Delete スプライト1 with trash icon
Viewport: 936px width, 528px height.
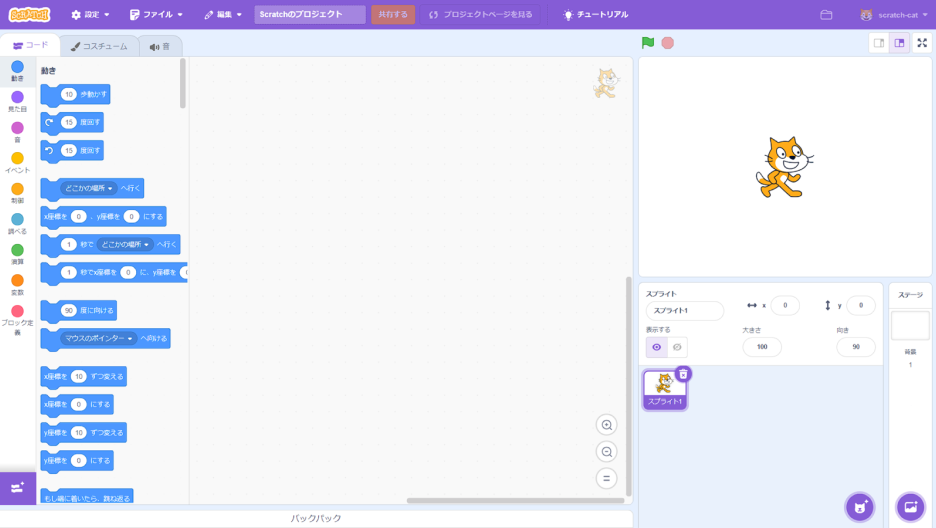pyautogui.click(x=683, y=374)
